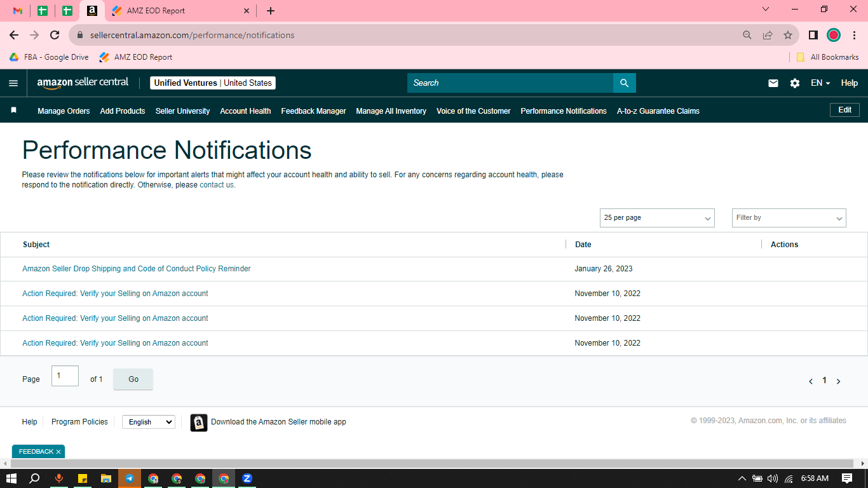
Task: Open the Seller Central hamburger menu
Action: pos(13,83)
